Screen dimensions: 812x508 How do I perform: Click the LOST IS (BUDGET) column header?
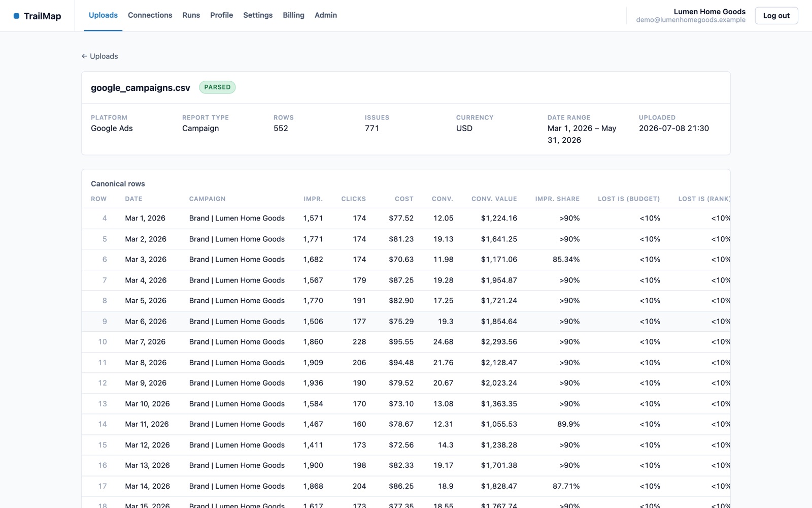629,199
